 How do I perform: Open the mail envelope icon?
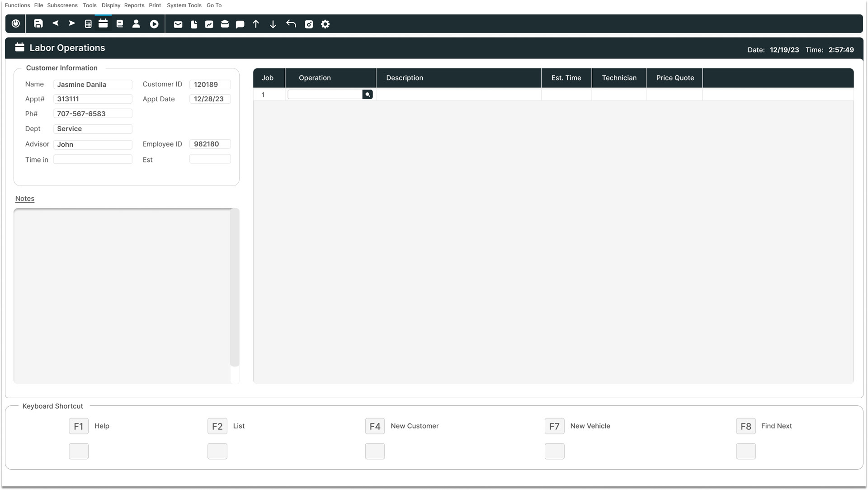point(178,24)
